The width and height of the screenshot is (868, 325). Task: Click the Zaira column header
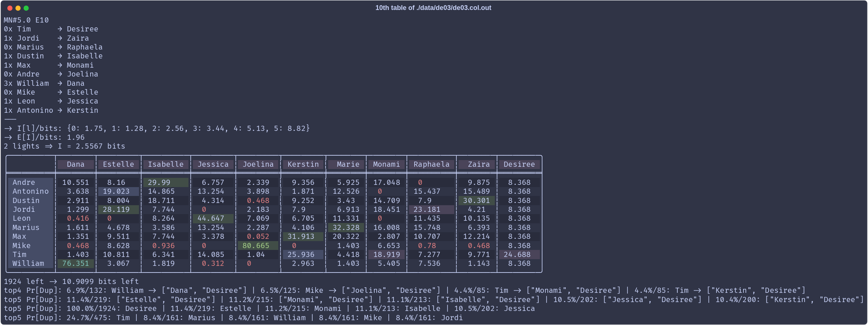(x=477, y=164)
